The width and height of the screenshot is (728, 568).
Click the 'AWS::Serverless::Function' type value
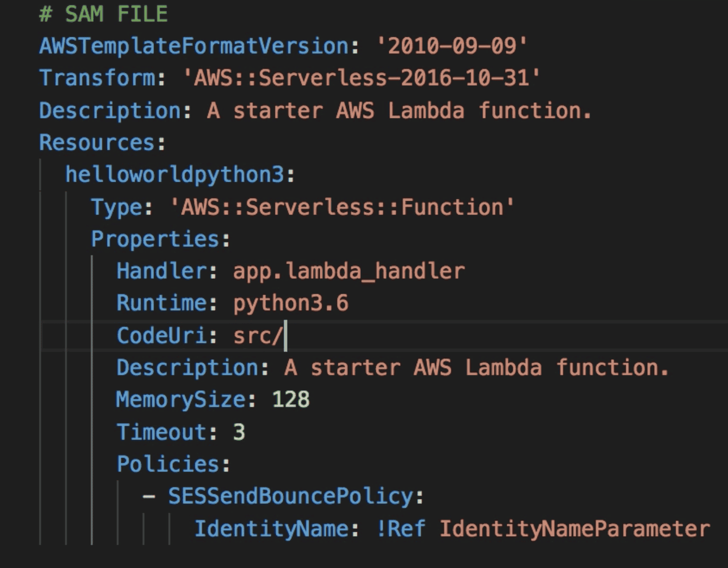tap(342, 207)
